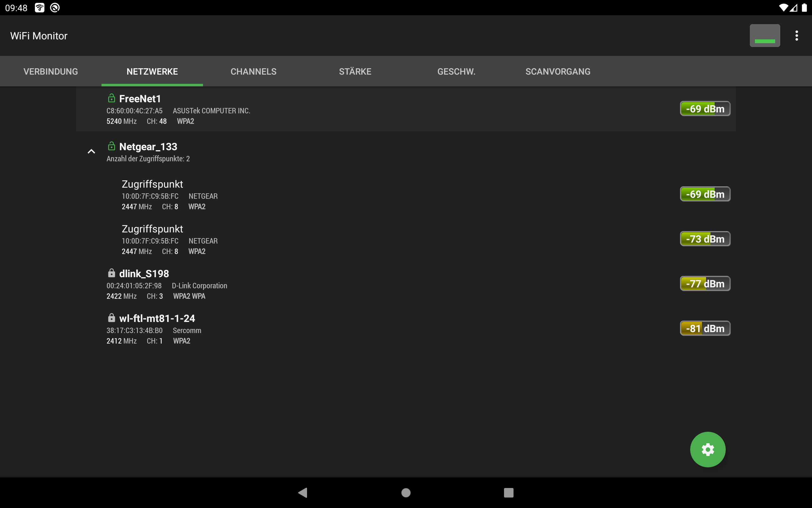Tap the Android home navigation button

406,492
